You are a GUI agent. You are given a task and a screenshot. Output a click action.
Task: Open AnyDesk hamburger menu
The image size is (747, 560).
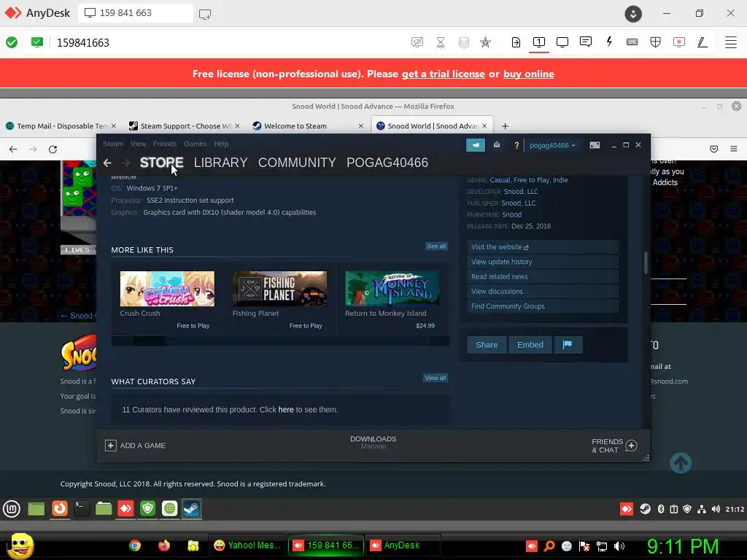pos(731,42)
